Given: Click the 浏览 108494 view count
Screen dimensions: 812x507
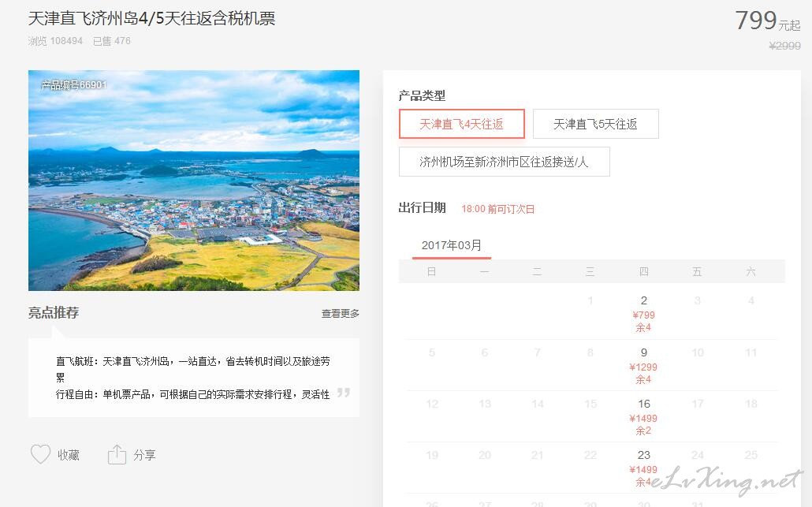Looking at the screenshot, I should [x=55, y=41].
